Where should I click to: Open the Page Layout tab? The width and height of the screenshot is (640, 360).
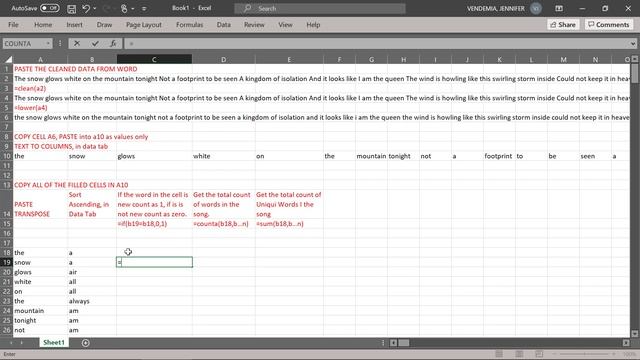(144, 25)
